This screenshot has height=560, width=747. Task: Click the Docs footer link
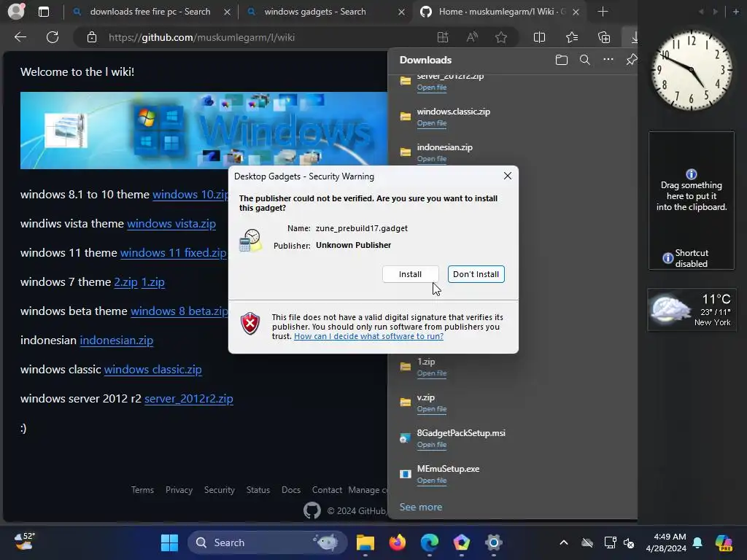(x=291, y=490)
